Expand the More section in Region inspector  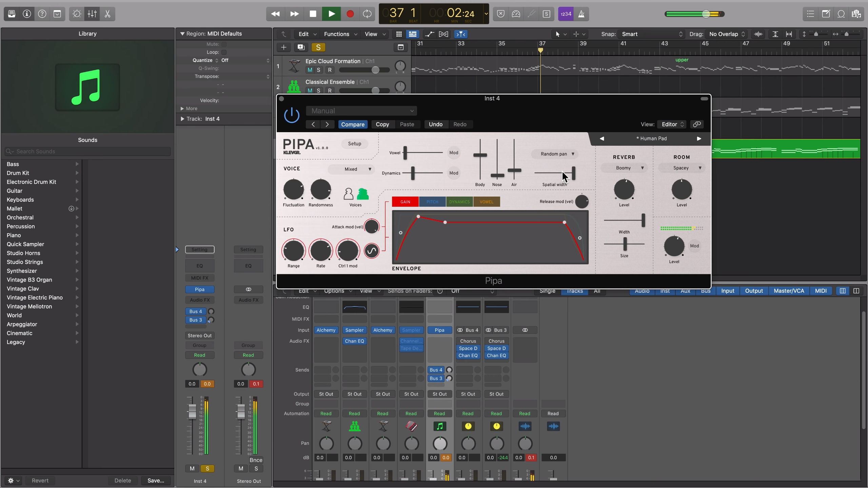coord(182,109)
